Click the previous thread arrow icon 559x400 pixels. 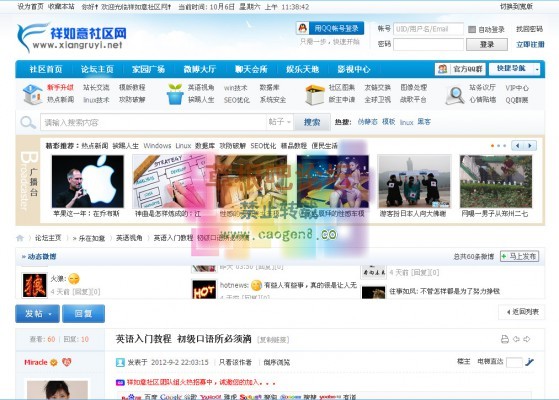[516, 339]
